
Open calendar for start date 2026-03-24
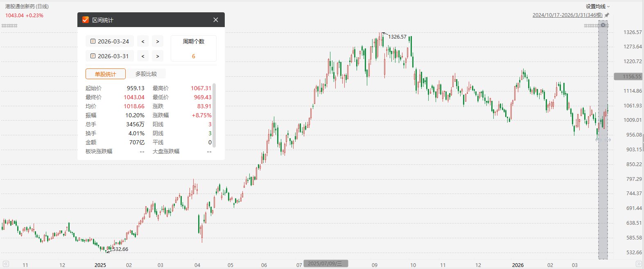(x=93, y=41)
